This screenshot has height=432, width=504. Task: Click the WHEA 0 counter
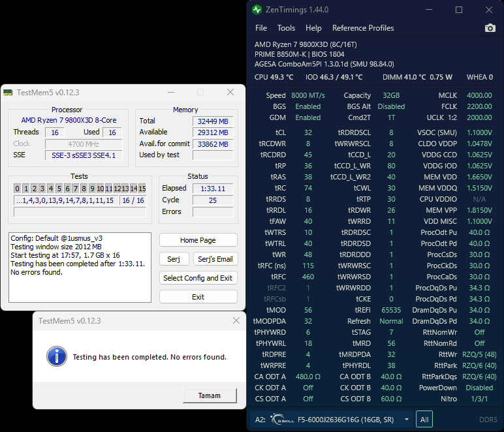pos(480,77)
